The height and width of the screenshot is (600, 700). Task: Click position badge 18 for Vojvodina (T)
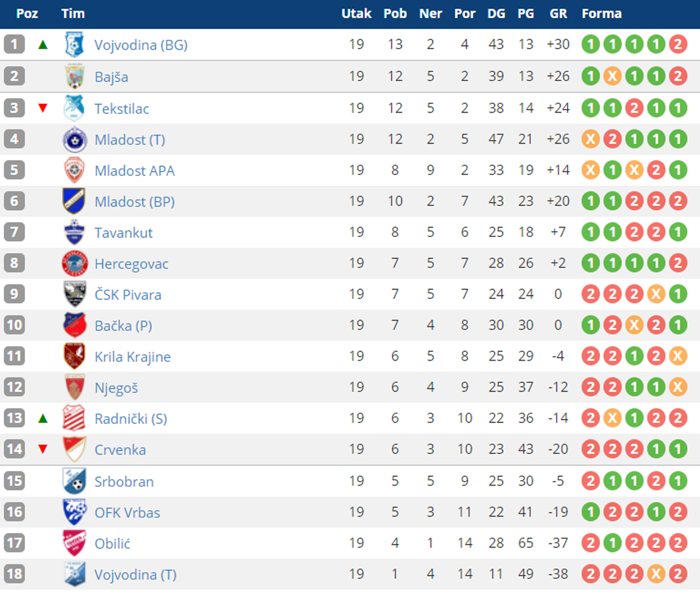pyautogui.click(x=15, y=574)
